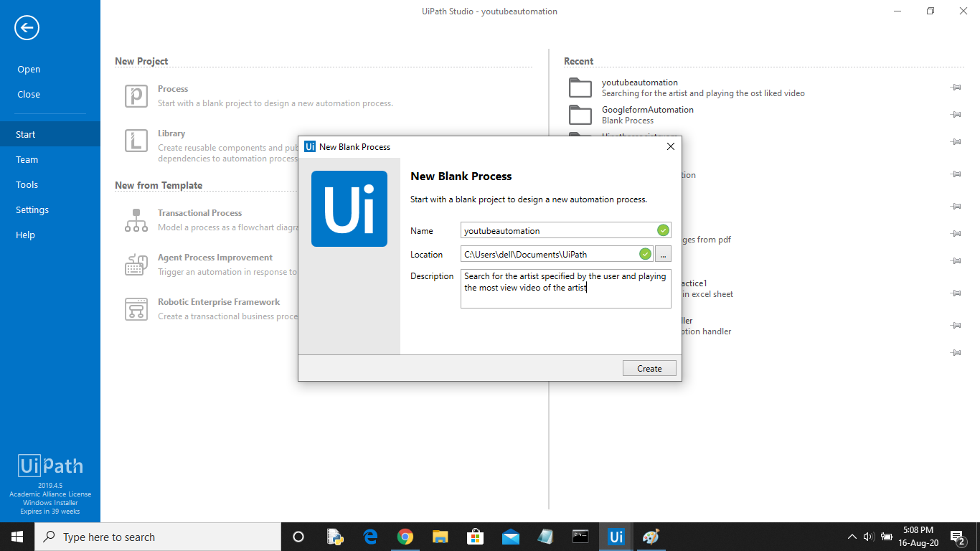Click the Library project type icon

[136, 141]
